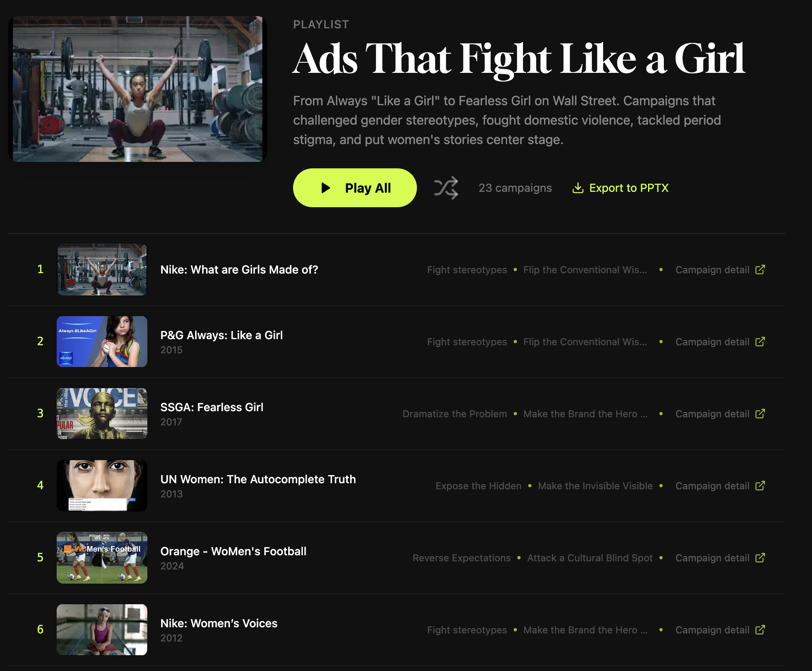
Task: Click the Play All button
Action: 355,188
